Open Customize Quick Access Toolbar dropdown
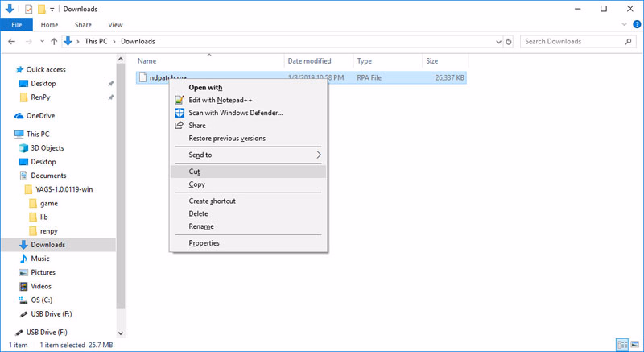The image size is (644, 352). [52, 9]
